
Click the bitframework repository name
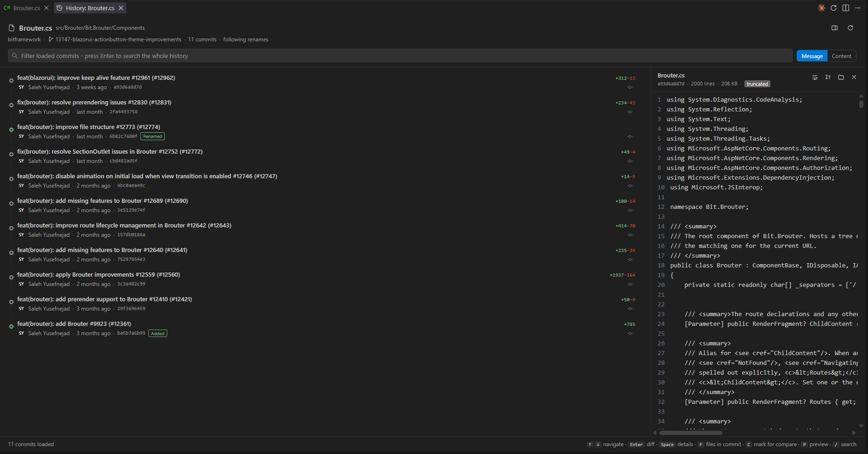24,39
